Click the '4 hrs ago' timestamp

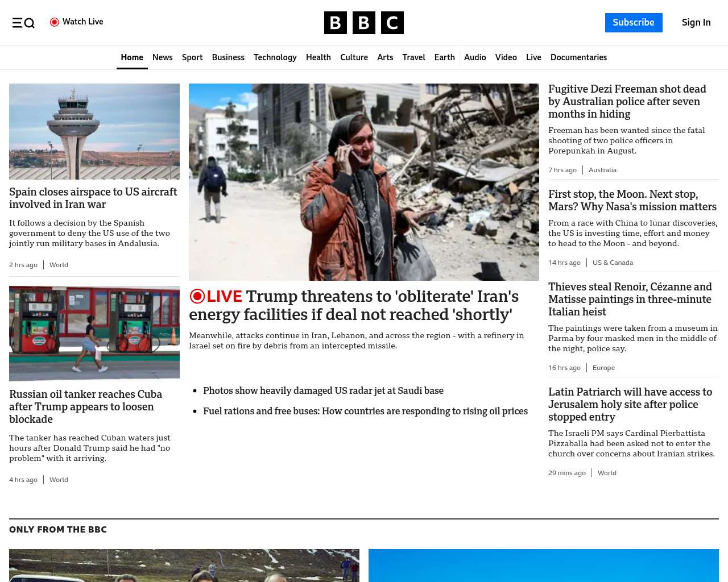pyautogui.click(x=23, y=480)
